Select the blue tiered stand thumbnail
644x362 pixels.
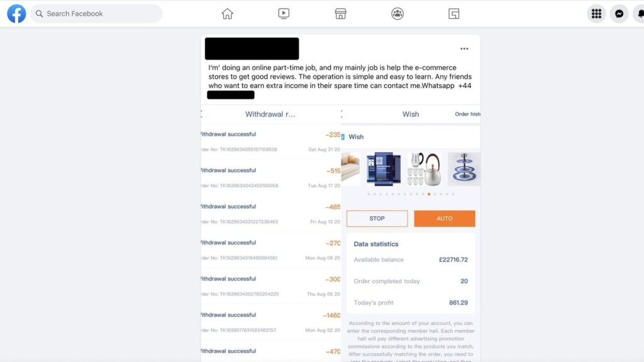click(464, 169)
